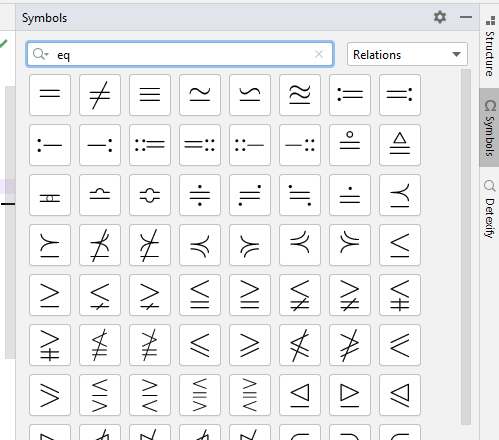Switch to the Structure side tab
Image resolution: width=499 pixels, height=440 pixels.
[x=490, y=47]
